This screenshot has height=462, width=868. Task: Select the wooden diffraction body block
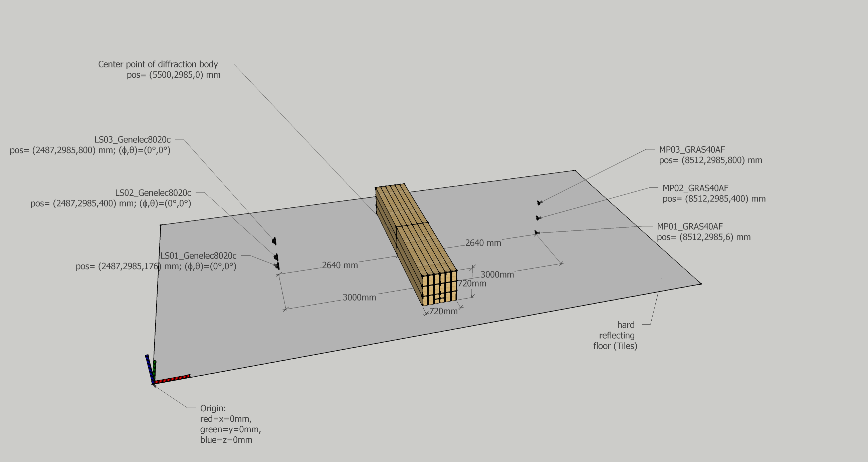416,244
